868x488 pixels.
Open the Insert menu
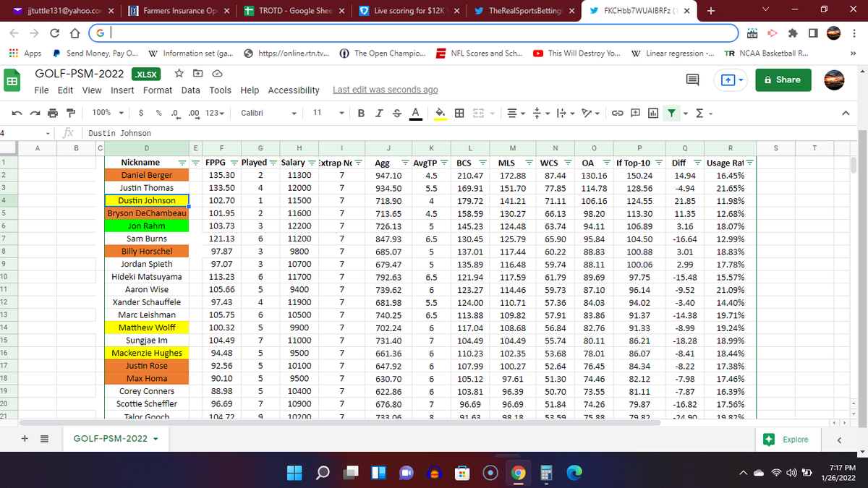[x=122, y=90]
